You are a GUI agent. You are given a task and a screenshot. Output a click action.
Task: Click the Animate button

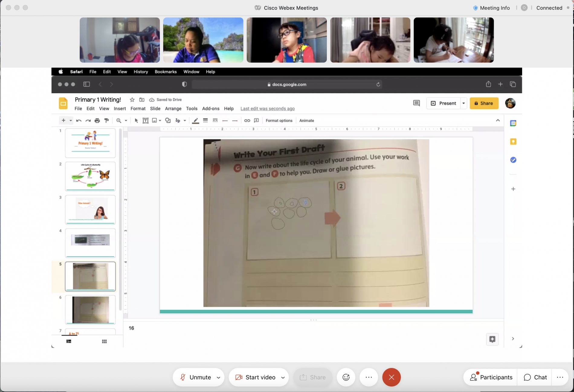[x=307, y=120]
